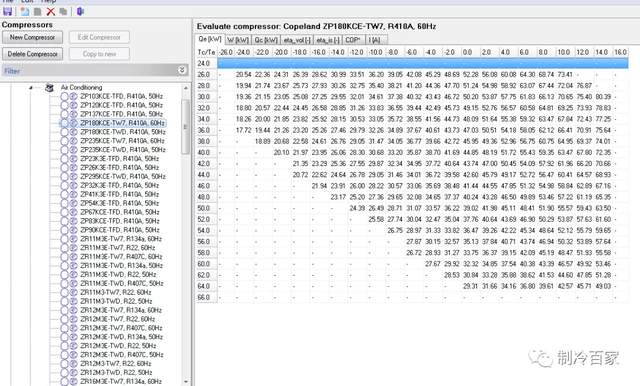The height and width of the screenshot is (386, 640).
Task: Click cell value 20.54 in row 26.0
Action: [243, 75]
